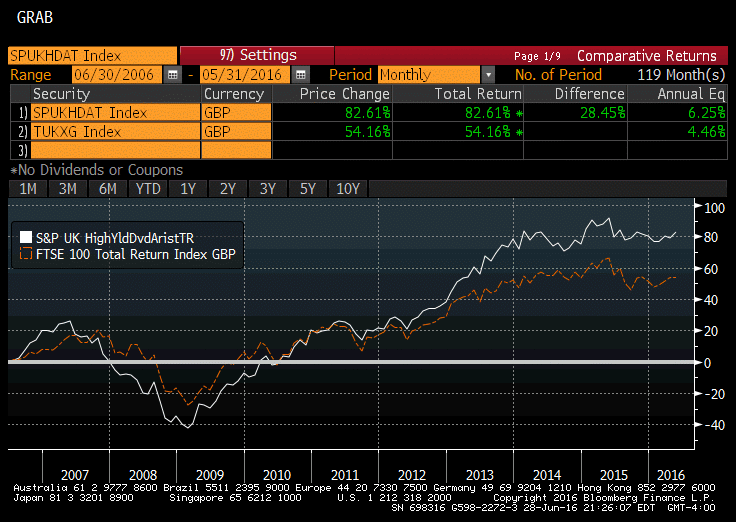Click the 2016 label on the time axis
This screenshot has height=522, width=736.
coord(671,475)
